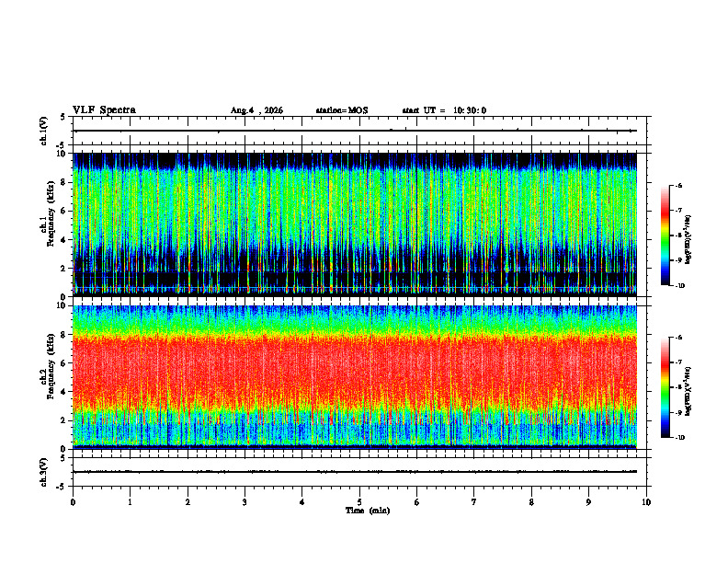Click the ch.3(V) axis tick label "5"
This screenshot has width=728, height=563.
63,459
